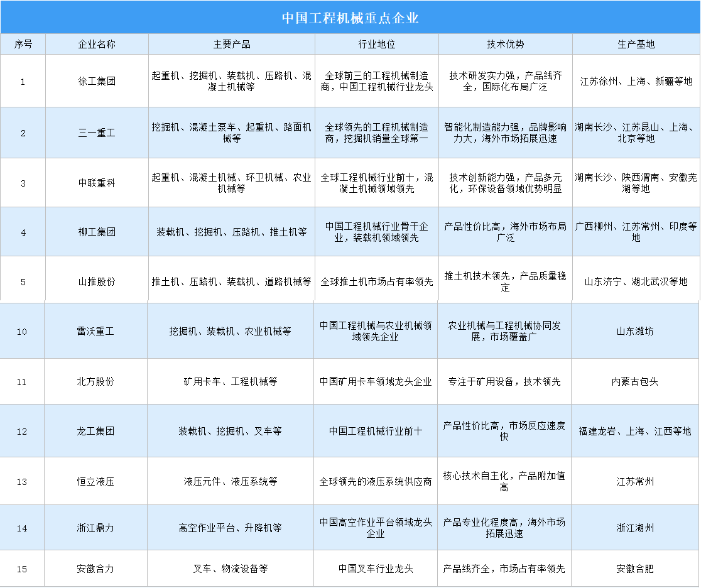
Task: Click base cell 湖南长沙、陕西渭南、安徽芜湖等地
Action: 636,183
